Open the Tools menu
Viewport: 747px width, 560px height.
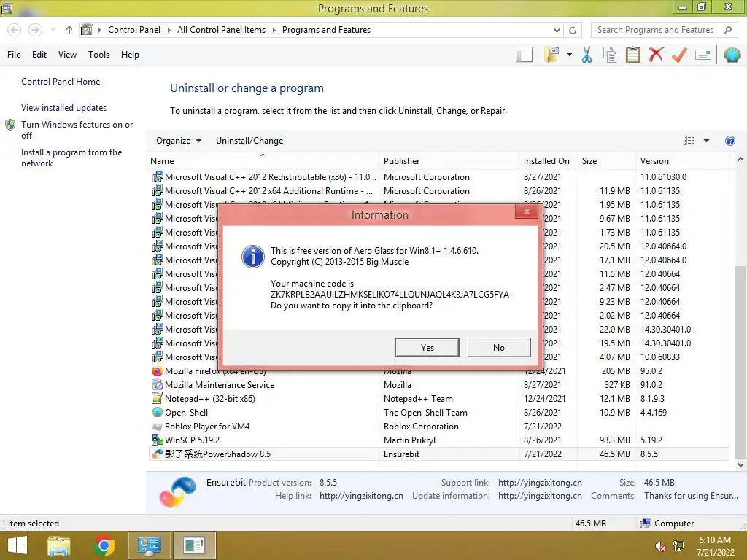pyautogui.click(x=98, y=55)
